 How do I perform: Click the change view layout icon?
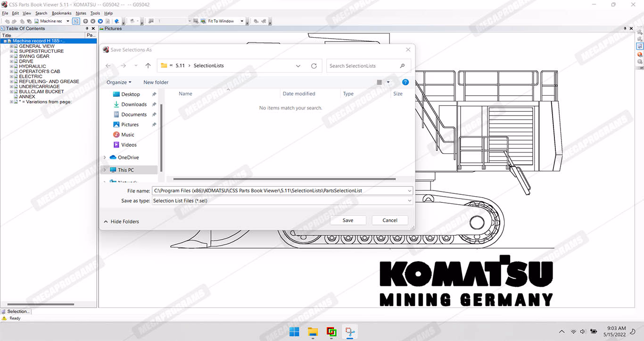pos(380,82)
